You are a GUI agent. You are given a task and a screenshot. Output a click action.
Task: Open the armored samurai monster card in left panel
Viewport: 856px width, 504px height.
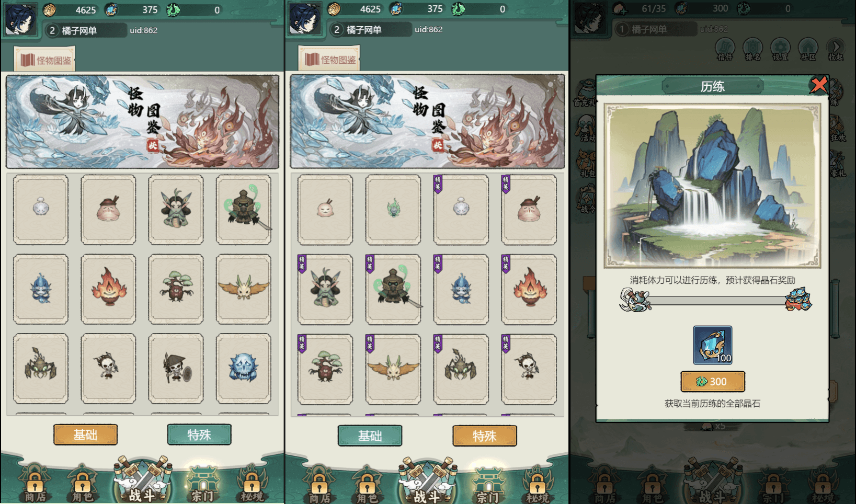coord(244,210)
